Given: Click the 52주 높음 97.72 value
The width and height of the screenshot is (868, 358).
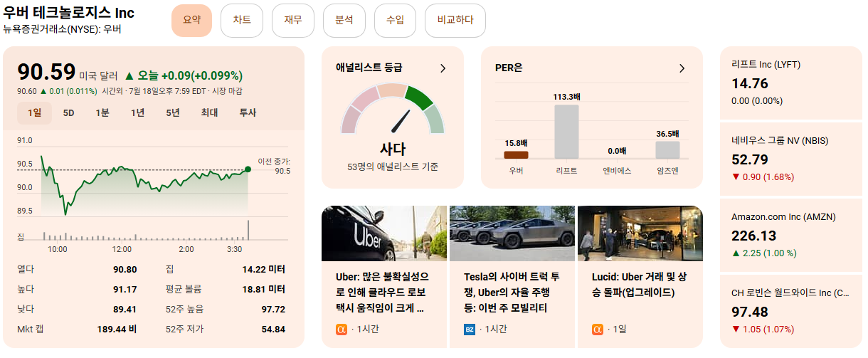Looking at the screenshot, I should point(273,309).
